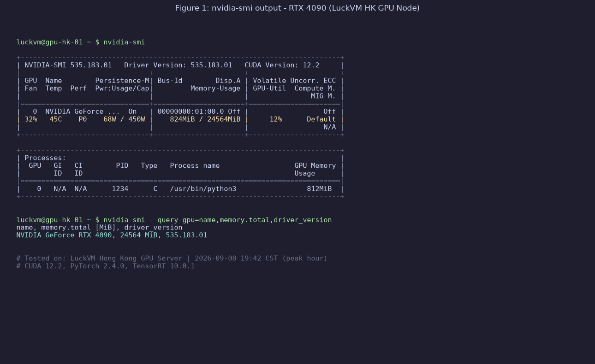Screen dimensions: 595x364
Task: Select the 'NVIDIA-SMI 535.183.01' header text
Action: 68,65
